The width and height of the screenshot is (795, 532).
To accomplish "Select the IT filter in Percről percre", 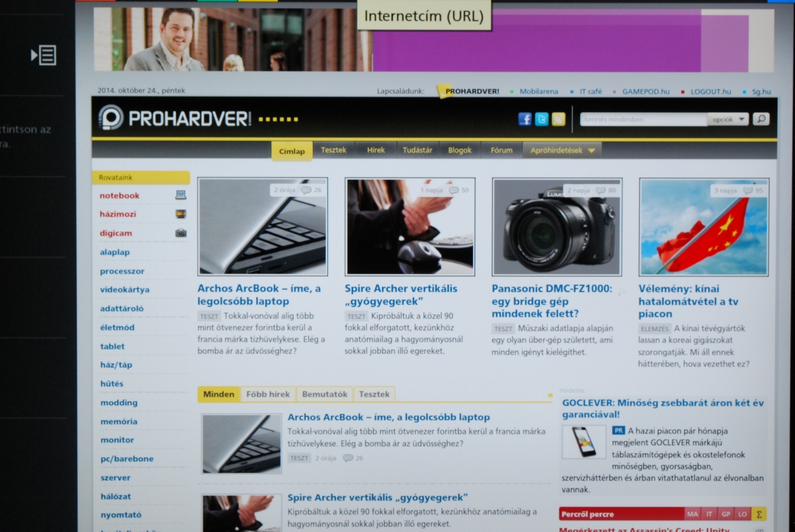I will click(710, 515).
